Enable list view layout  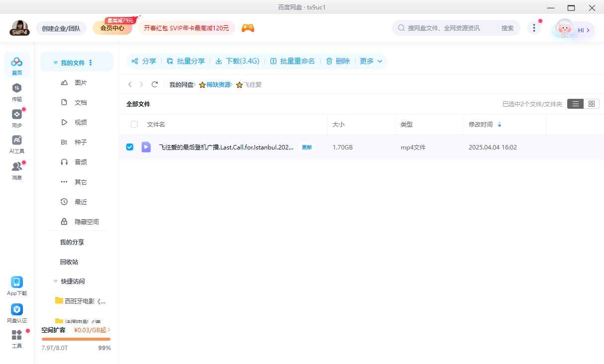pyautogui.click(x=575, y=104)
